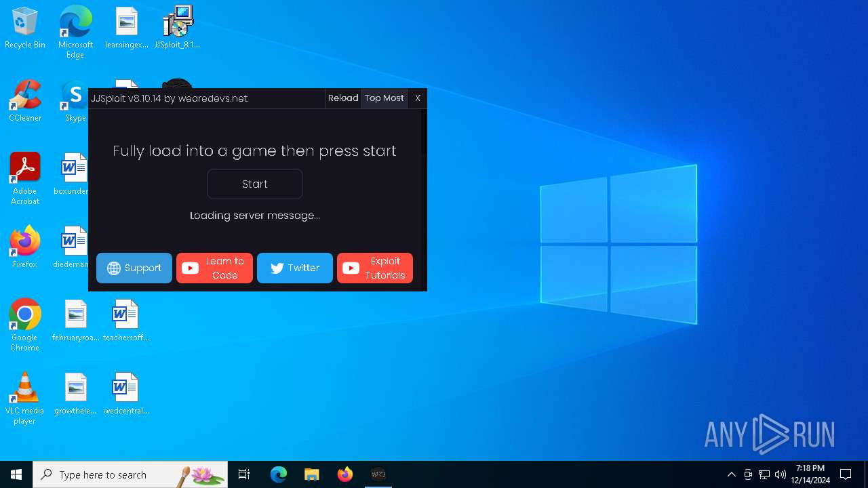Select the JJSploit_8.1... installer icon

[x=177, y=28]
